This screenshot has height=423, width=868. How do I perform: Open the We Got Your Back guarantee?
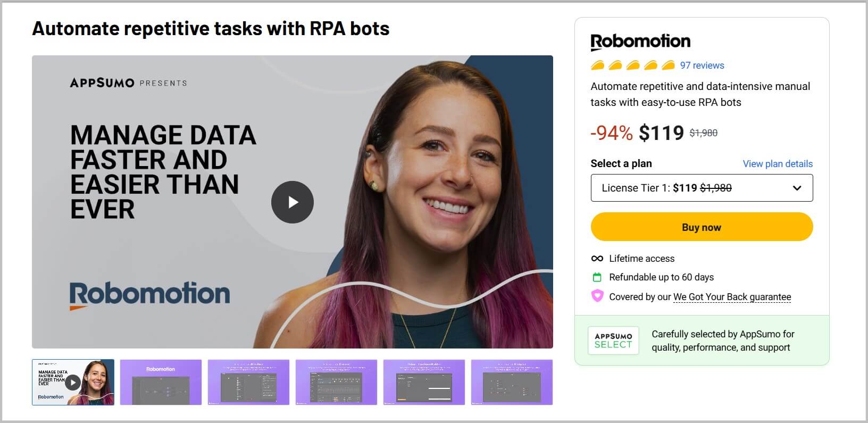[x=731, y=296]
